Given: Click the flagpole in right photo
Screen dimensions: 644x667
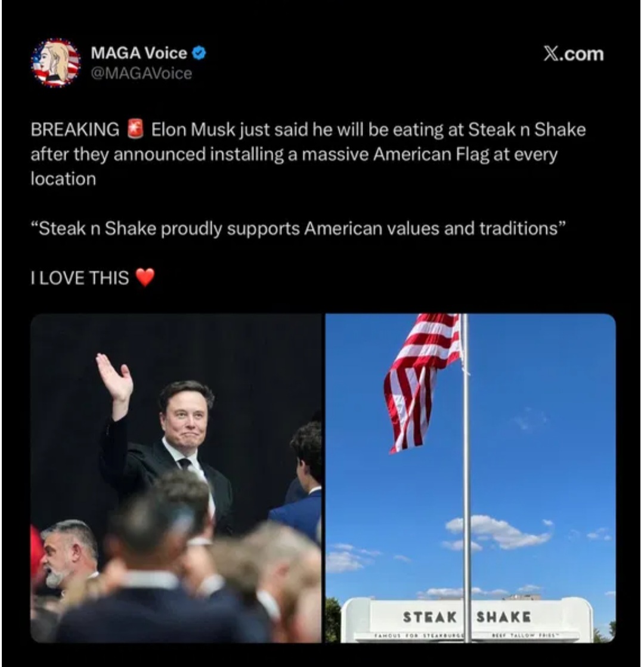Looking at the screenshot, I should pos(466,477).
